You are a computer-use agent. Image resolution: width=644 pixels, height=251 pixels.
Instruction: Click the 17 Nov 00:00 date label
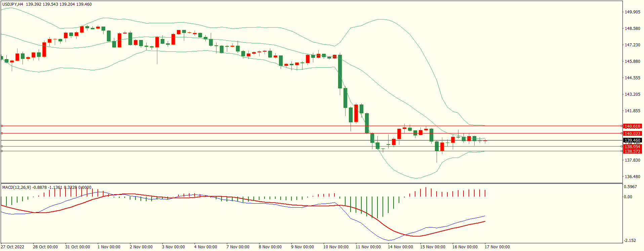coord(497,247)
